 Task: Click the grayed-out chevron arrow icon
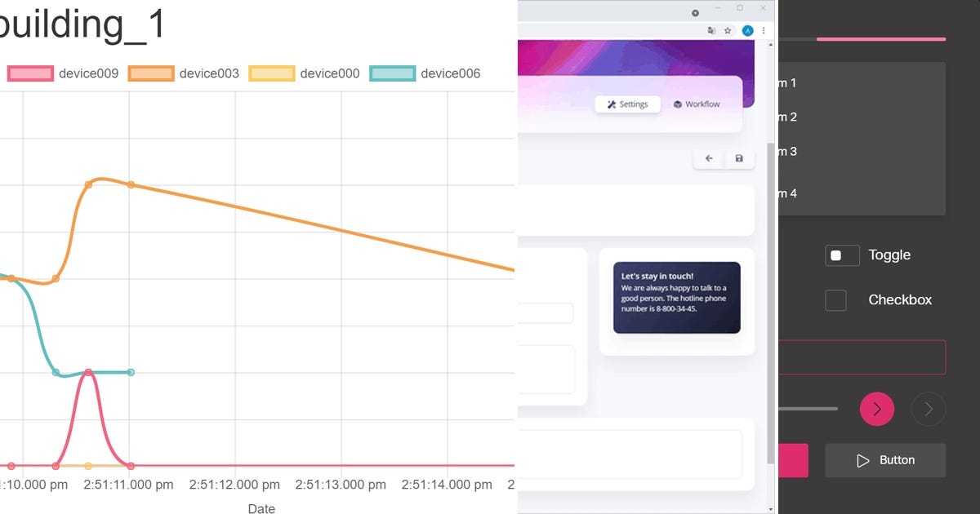(x=929, y=409)
